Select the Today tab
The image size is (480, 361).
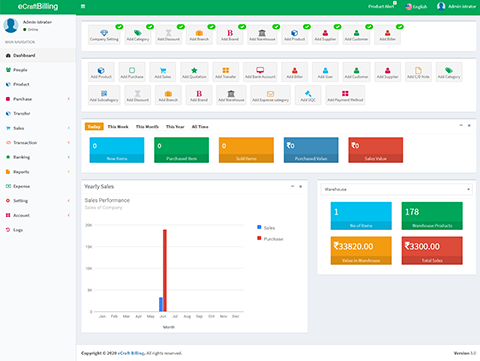94,127
